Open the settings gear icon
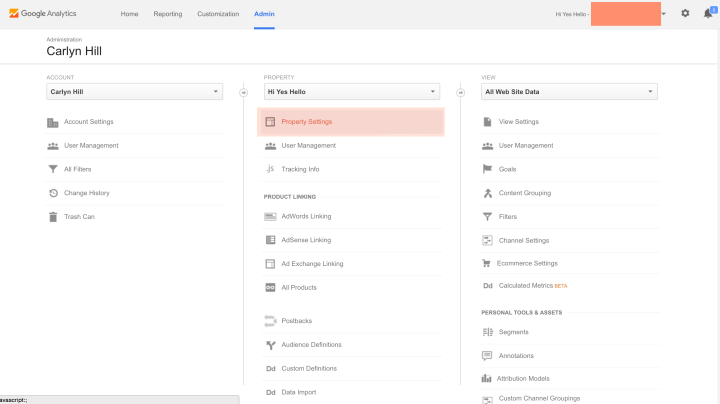Image resolution: width=720 pixels, height=404 pixels. 685,13
